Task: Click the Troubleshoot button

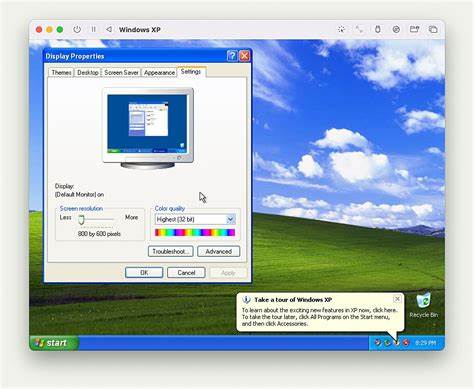Action: 171,251
